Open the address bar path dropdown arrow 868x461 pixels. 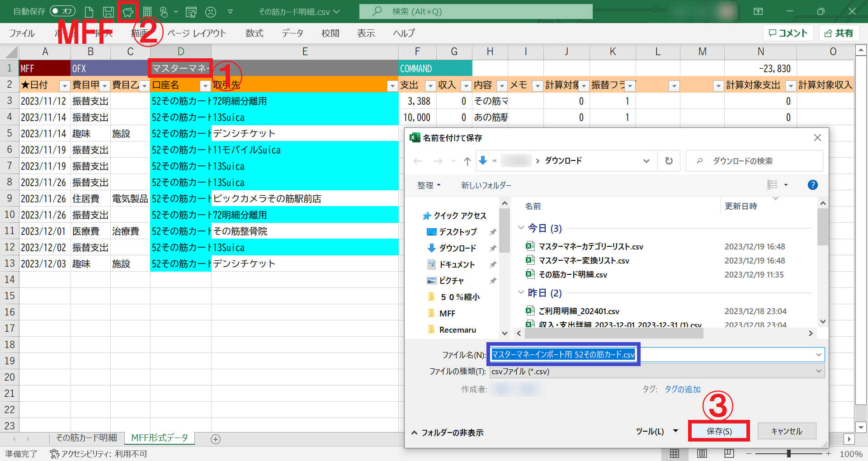pyautogui.click(x=646, y=161)
